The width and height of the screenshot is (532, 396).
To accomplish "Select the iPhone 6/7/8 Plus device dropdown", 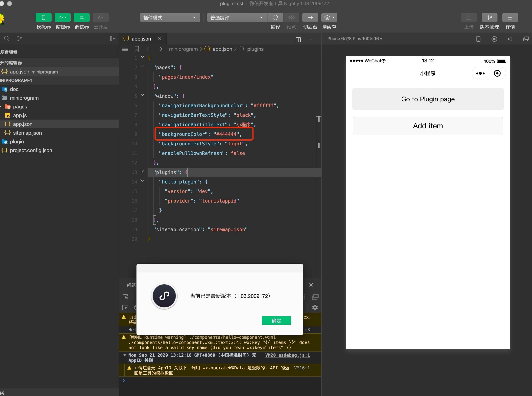I will click(354, 39).
